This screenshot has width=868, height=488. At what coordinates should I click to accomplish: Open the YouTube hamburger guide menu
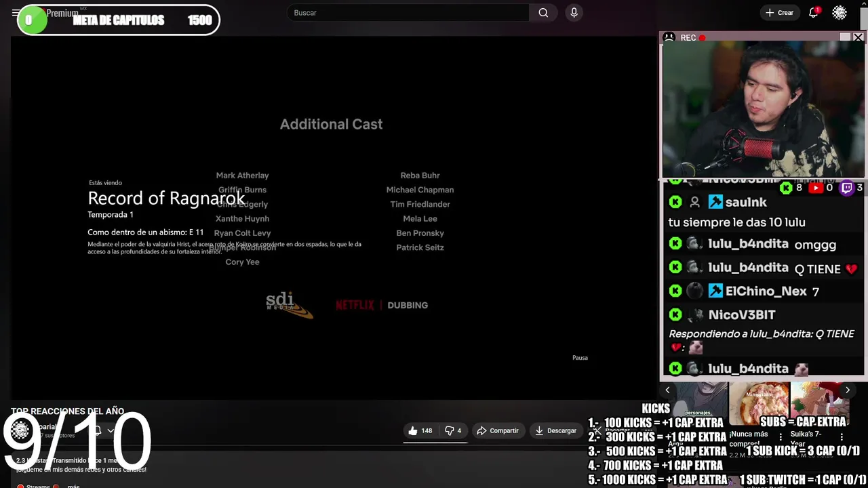(15, 13)
